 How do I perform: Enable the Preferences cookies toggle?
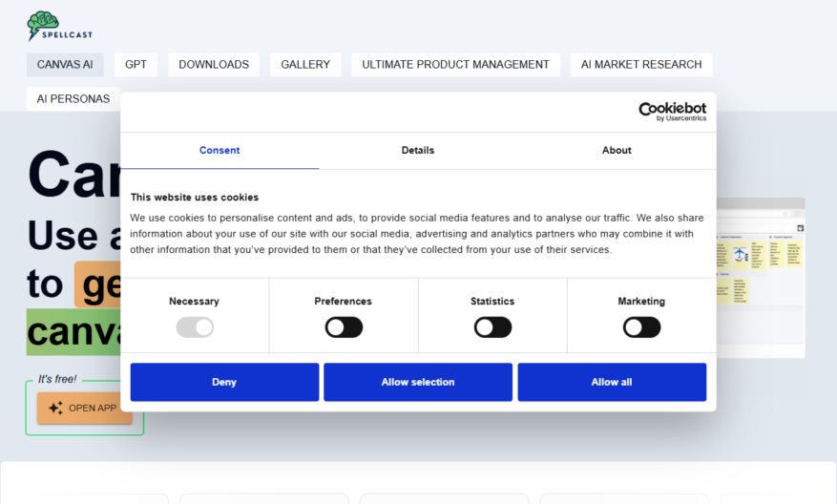[344, 327]
